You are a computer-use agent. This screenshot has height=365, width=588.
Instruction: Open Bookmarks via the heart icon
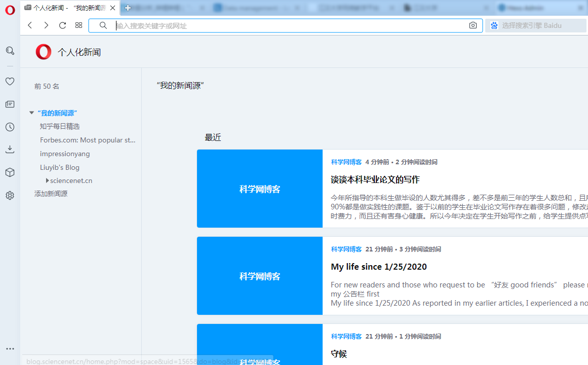[10, 81]
